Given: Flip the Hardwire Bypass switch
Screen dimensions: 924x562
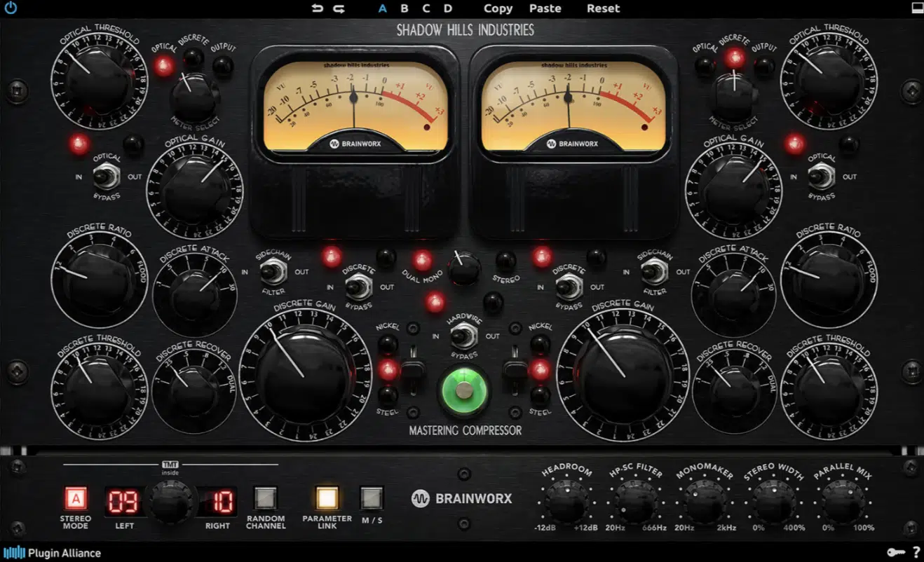Looking at the screenshot, I should coord(463,336).
